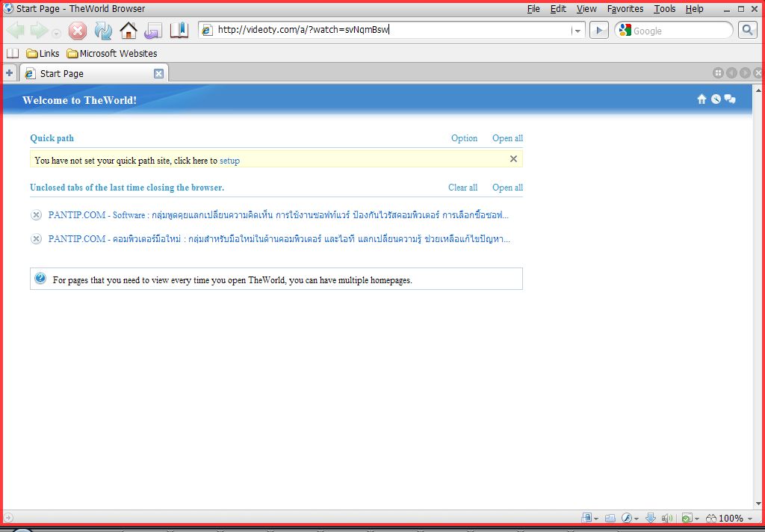
Task: Open the Edit menu
Action: (558, 9)
